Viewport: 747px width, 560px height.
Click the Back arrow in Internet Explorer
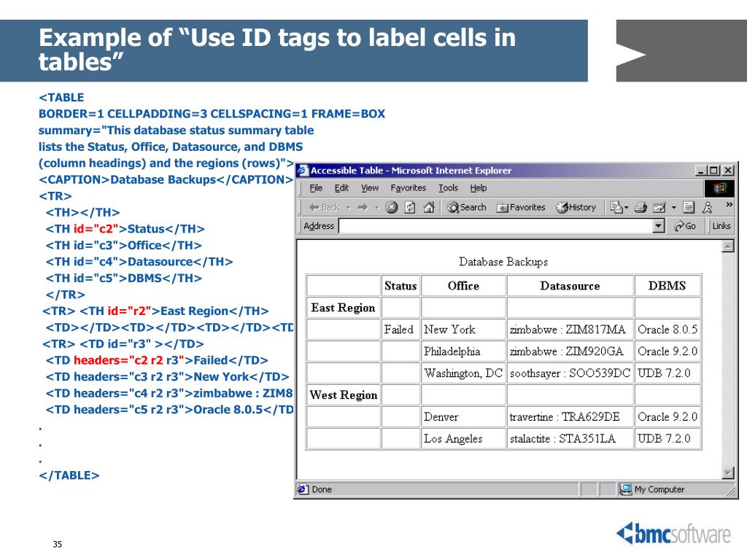325,207
